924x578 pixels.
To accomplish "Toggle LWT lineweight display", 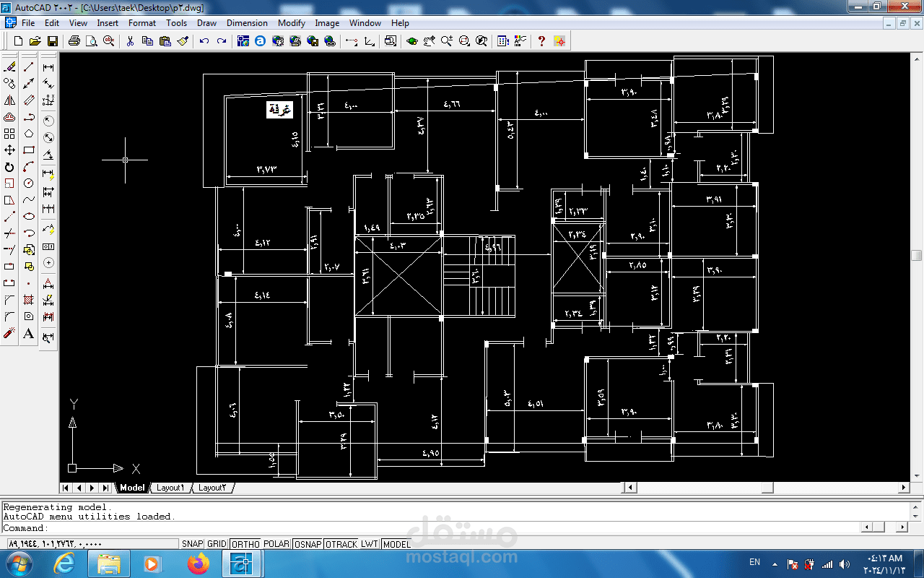I will point(370,544).
